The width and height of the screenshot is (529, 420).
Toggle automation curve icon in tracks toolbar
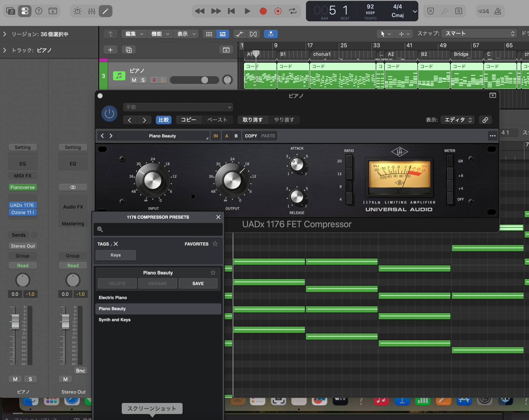coord(240,34)
